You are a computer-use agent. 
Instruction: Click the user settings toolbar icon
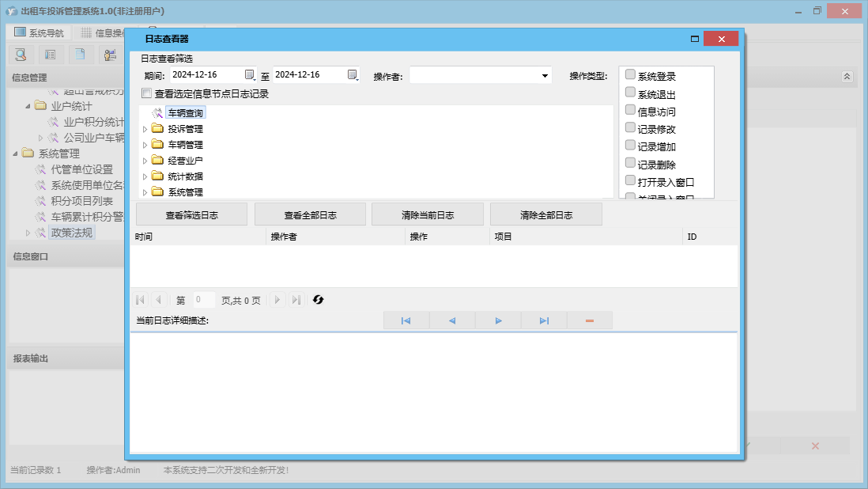click(110, 55)
